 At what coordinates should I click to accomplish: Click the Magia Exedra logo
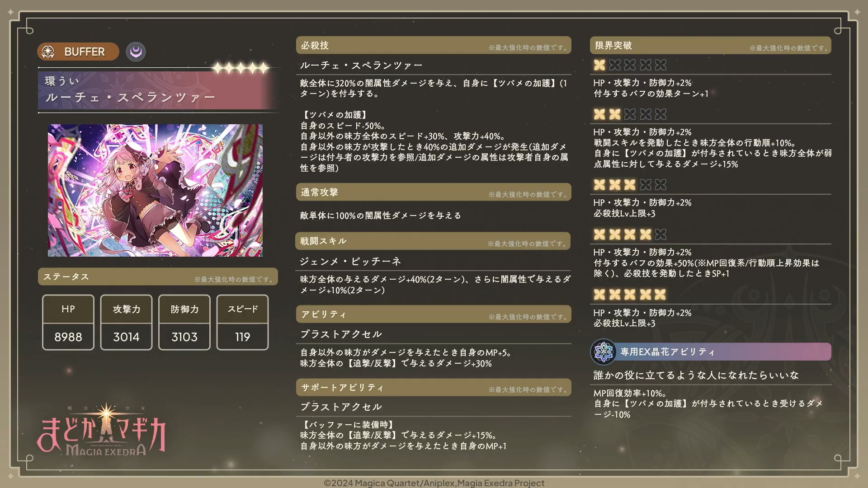pyautogui.click(x=101, y=430)
